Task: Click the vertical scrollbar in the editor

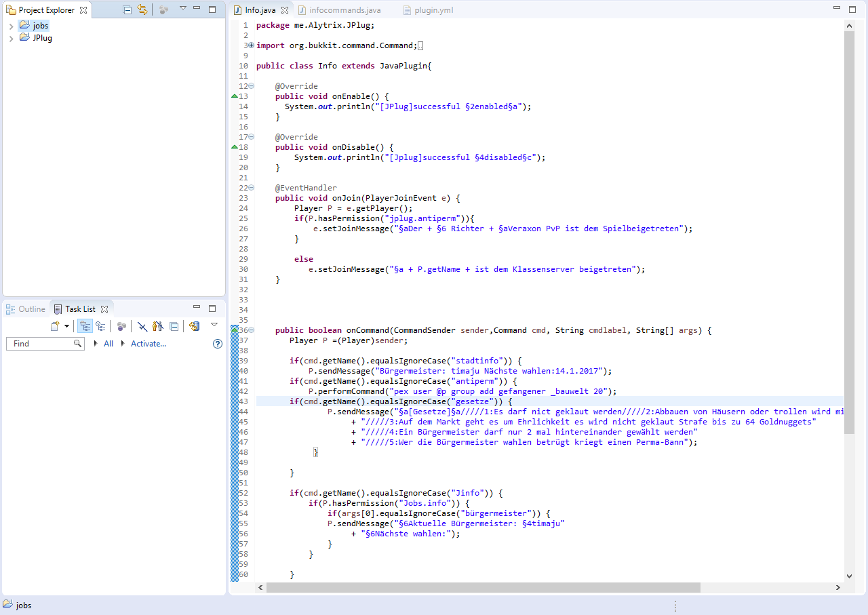Action: coord(849,232)
